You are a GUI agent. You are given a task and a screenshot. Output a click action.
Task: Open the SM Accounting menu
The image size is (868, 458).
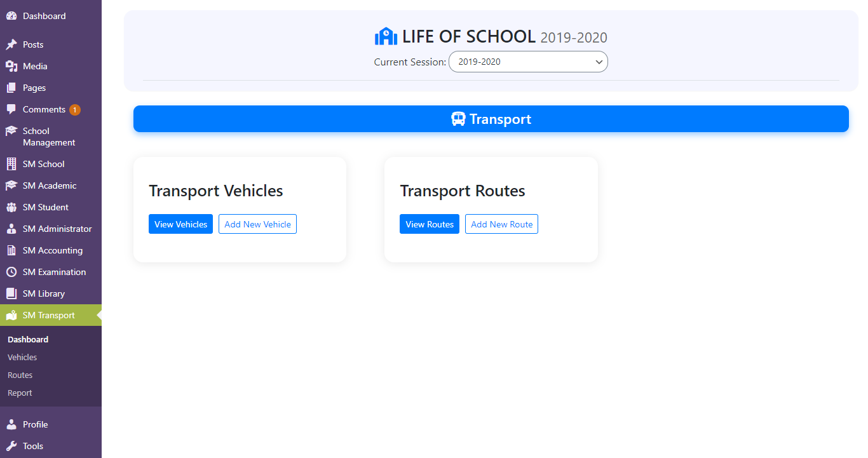pos(51,250)
